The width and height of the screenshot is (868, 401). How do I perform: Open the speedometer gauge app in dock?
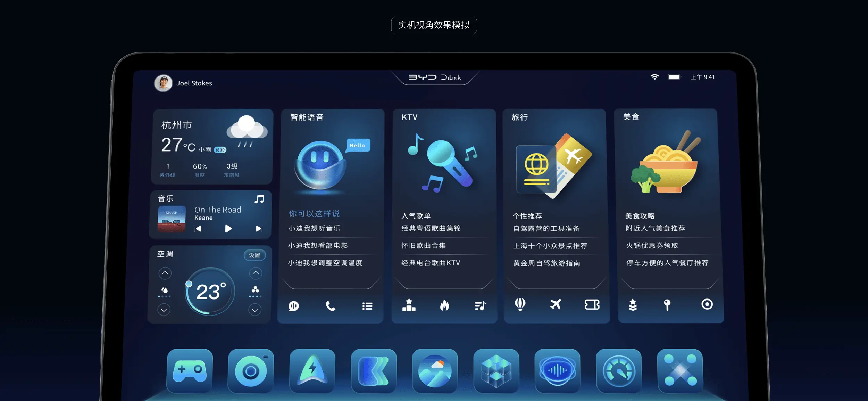pyautogui.click(x=619, y=371)
